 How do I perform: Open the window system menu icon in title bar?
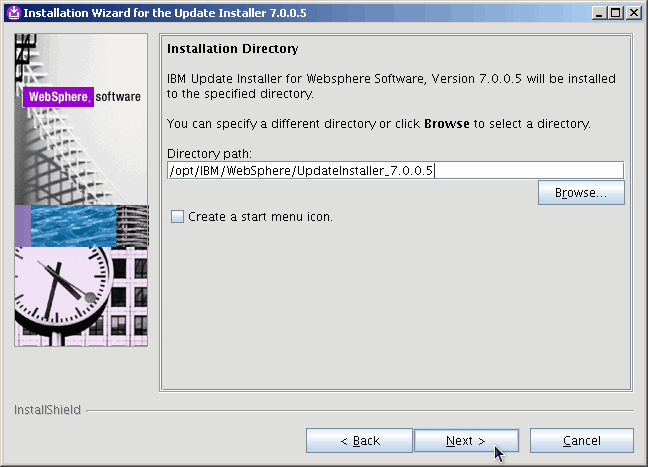(x=12, y=12)
